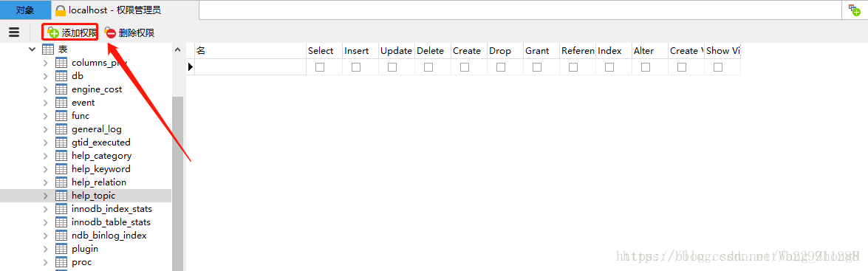Viewport: 868px width, 271px height.
Task: Click the table icon beside func
Action: click(x=61, y=116)
